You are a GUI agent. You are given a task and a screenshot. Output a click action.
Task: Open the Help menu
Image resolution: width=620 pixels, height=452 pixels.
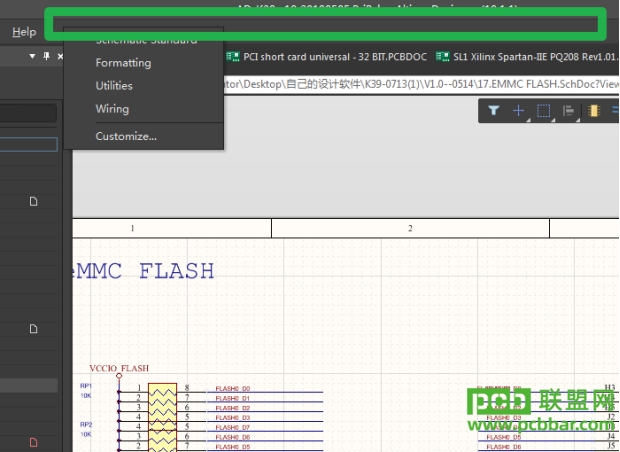click(x=24, y=32)
